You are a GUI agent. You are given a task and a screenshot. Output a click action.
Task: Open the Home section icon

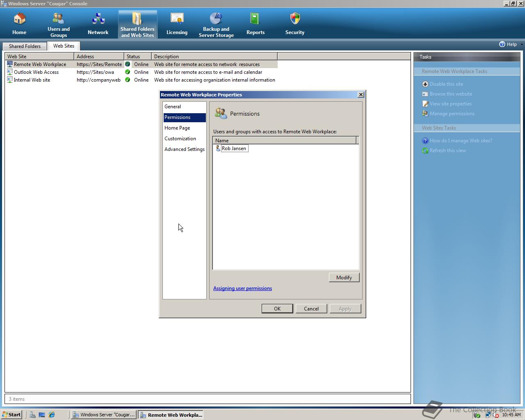tap(19, 19)
